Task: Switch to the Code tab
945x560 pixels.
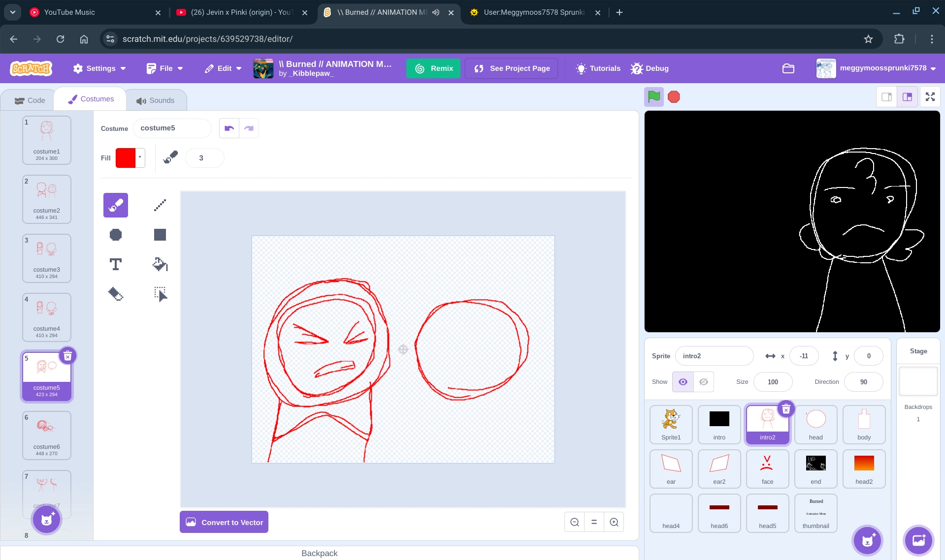Action: pyautogui.click(x=30, y=100)
